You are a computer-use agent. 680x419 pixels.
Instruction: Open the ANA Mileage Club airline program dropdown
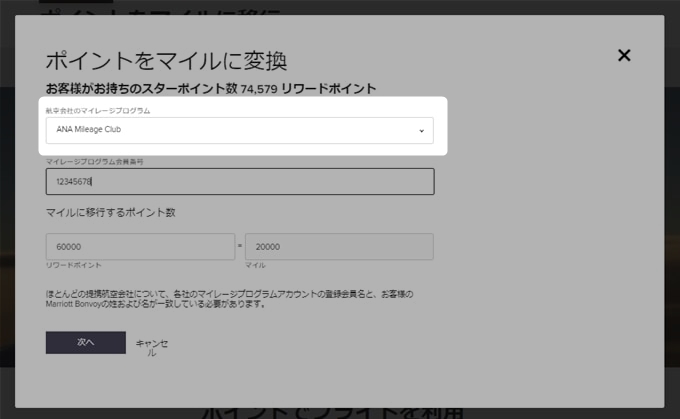tap(239, 130)
